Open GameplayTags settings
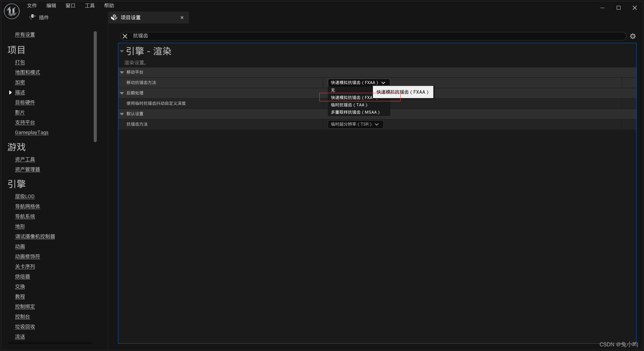Viewport: 644px width, 351px height. (x=32, y=133)
